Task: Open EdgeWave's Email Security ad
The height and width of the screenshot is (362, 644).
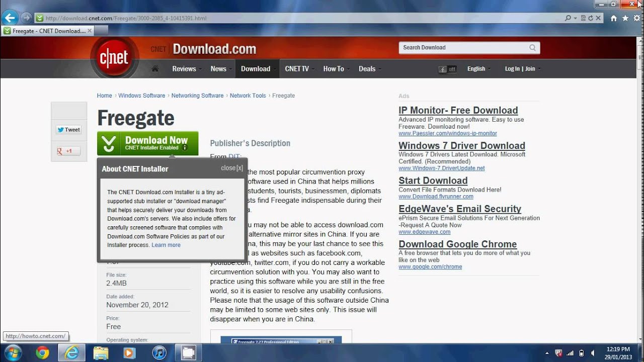Action: (x=460, y=209)
